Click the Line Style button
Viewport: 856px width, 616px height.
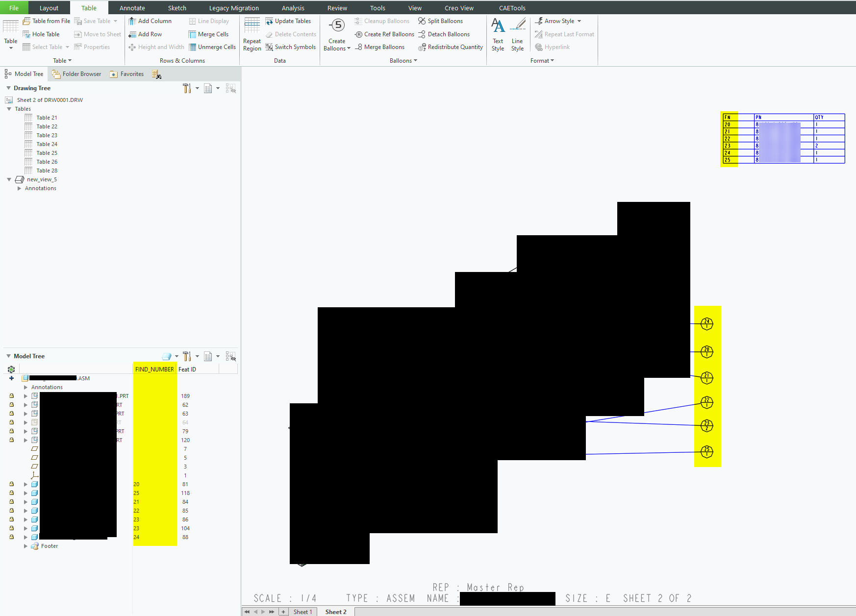517,33
